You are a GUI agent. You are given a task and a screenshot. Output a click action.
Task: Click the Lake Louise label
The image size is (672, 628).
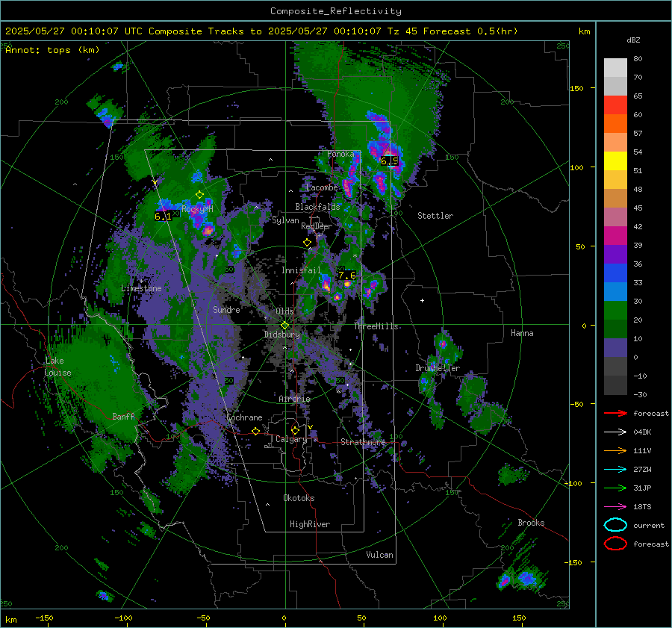[58, 367]
